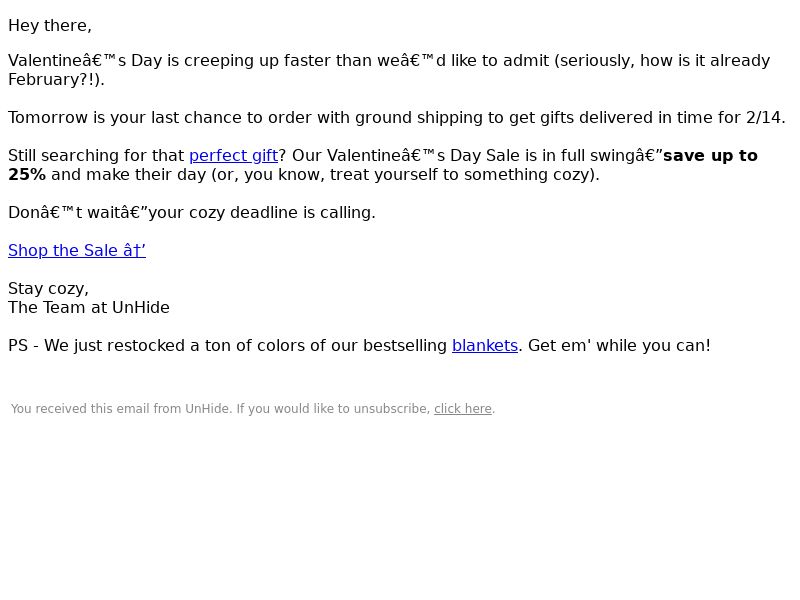This screenshot has height=600, width=800.
Task: Follow the "blankets" link in the PS
Action: [484, 346]
